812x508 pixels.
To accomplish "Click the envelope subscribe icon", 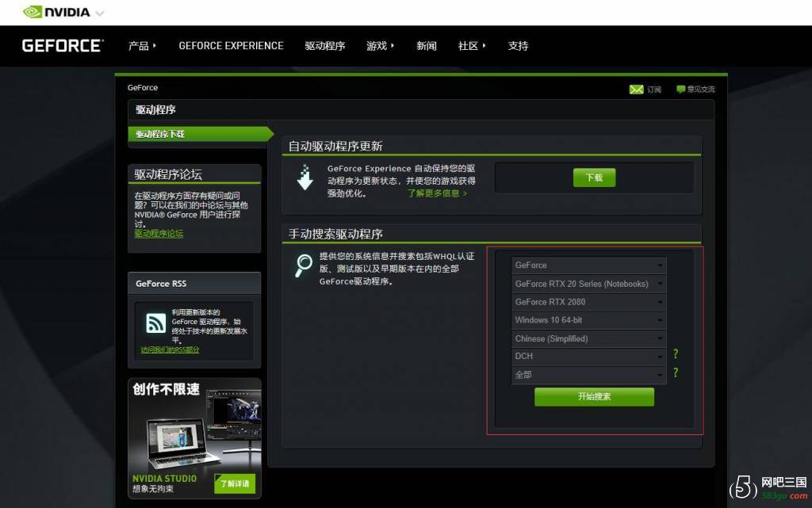I will [x=637, y=90].
